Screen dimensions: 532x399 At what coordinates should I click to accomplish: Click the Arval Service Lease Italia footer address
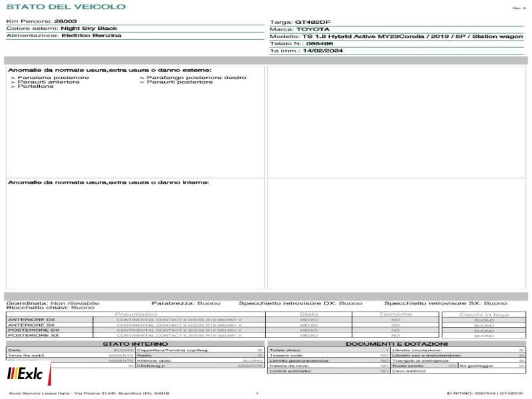point(89,393)
